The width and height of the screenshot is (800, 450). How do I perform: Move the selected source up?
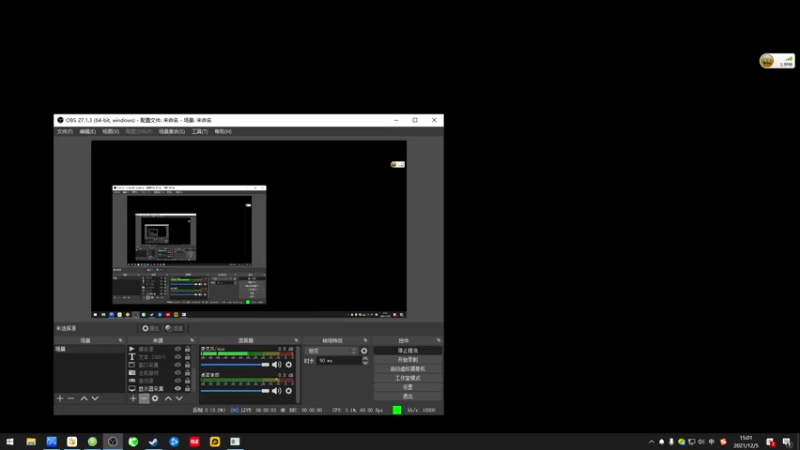pyautogui.click(x=168, y=398)
